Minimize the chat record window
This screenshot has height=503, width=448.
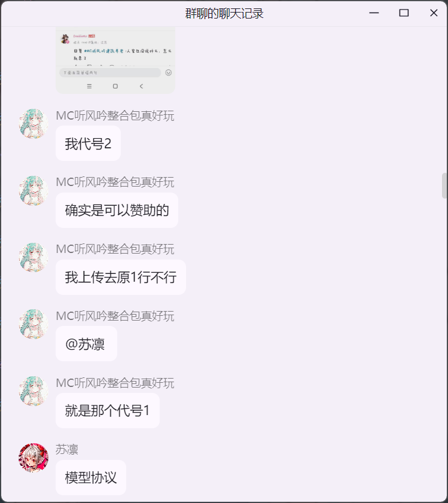374,13
